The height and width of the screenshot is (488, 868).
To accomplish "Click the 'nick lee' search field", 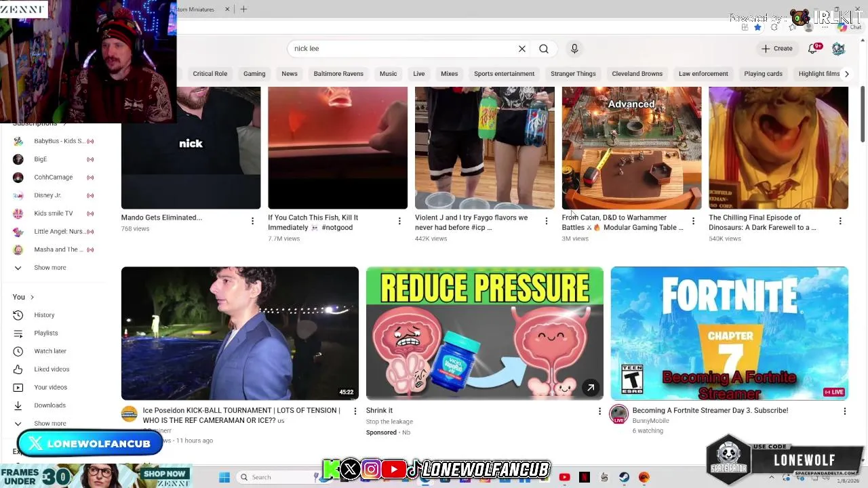I will pyautogui.click(x=404, y=49).
